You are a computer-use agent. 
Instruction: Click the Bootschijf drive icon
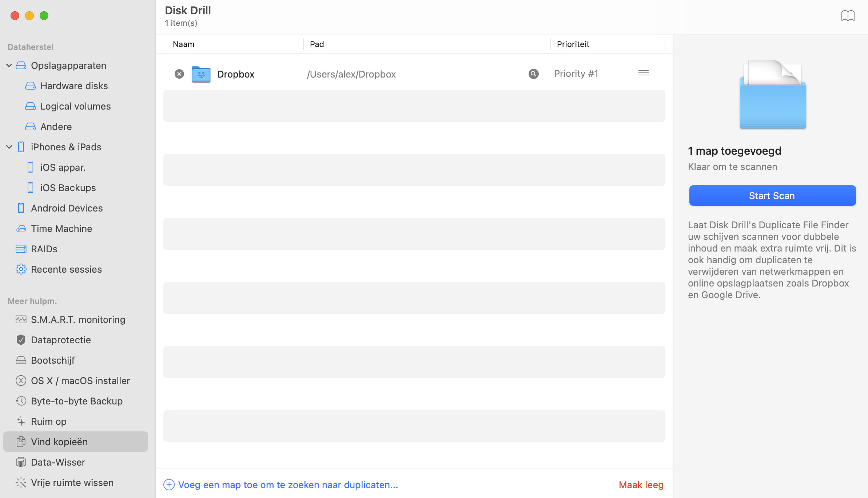click(21, 360)
